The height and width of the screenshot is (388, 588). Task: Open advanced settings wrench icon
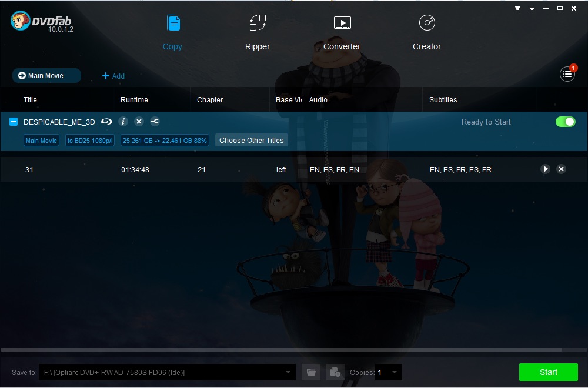[x=155, y=122]
